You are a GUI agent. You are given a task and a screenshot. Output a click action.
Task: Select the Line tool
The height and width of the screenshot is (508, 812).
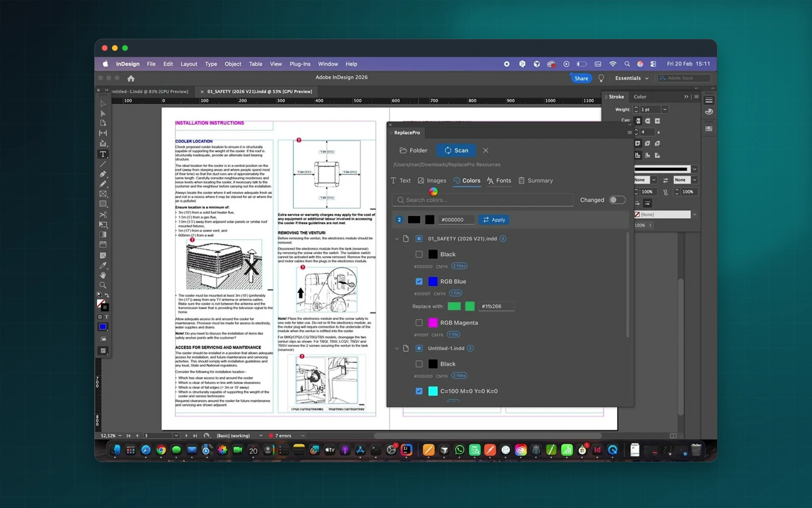(103, 164)
